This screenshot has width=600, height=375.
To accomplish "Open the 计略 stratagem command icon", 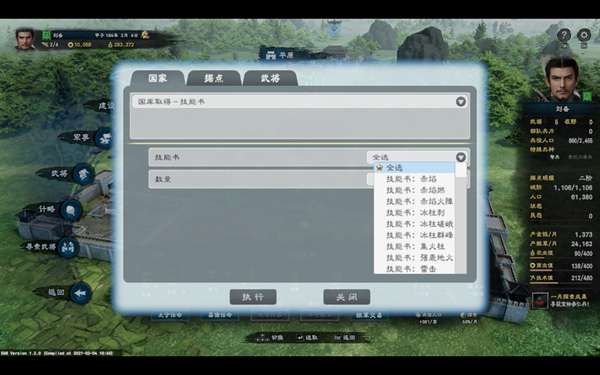I will tap(71, 211).
